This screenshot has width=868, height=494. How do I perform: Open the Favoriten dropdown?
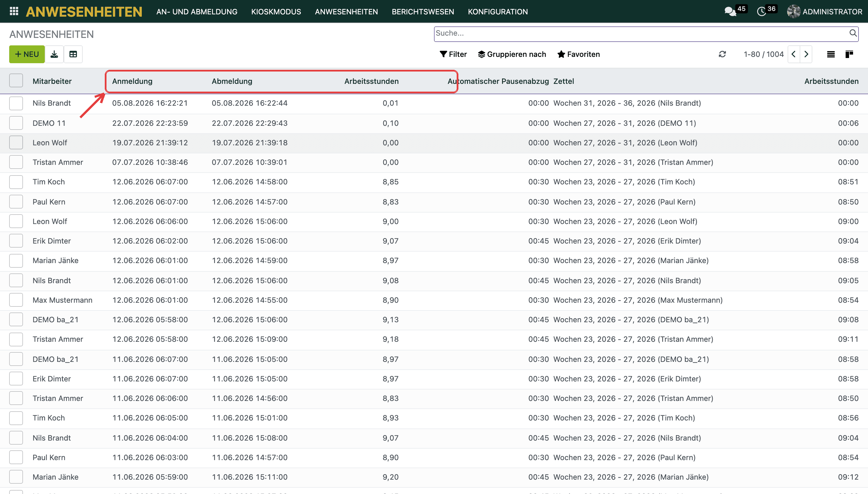pyautogui.click(x=578, y=54)
